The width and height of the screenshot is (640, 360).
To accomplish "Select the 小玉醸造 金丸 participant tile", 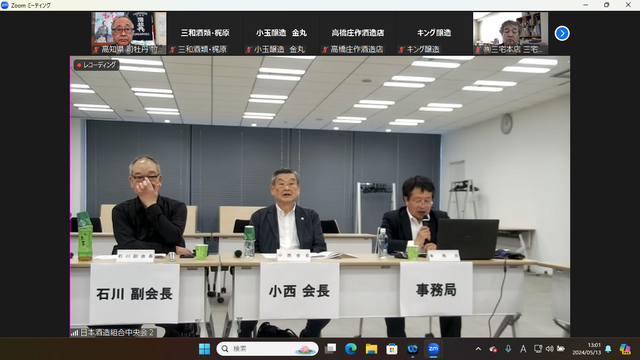I will (x=281, y=33).
